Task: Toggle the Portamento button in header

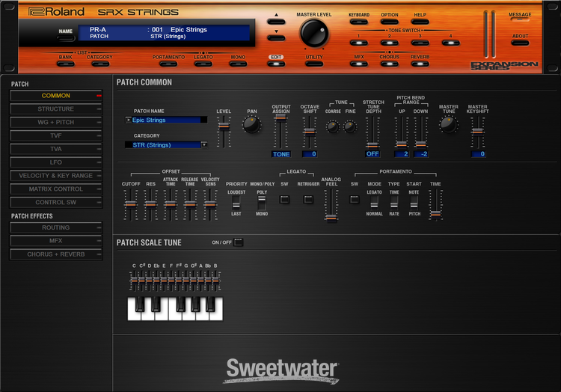Action: coord(168,64)
